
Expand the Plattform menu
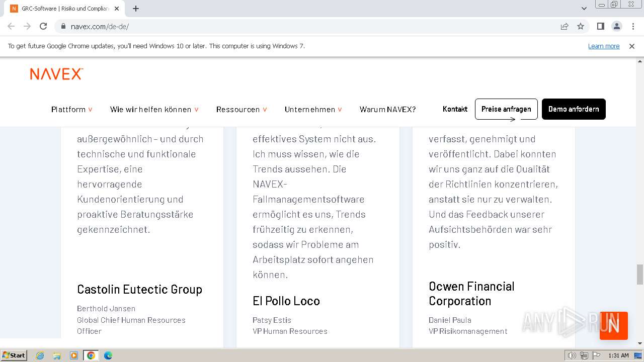pos(72,109)
